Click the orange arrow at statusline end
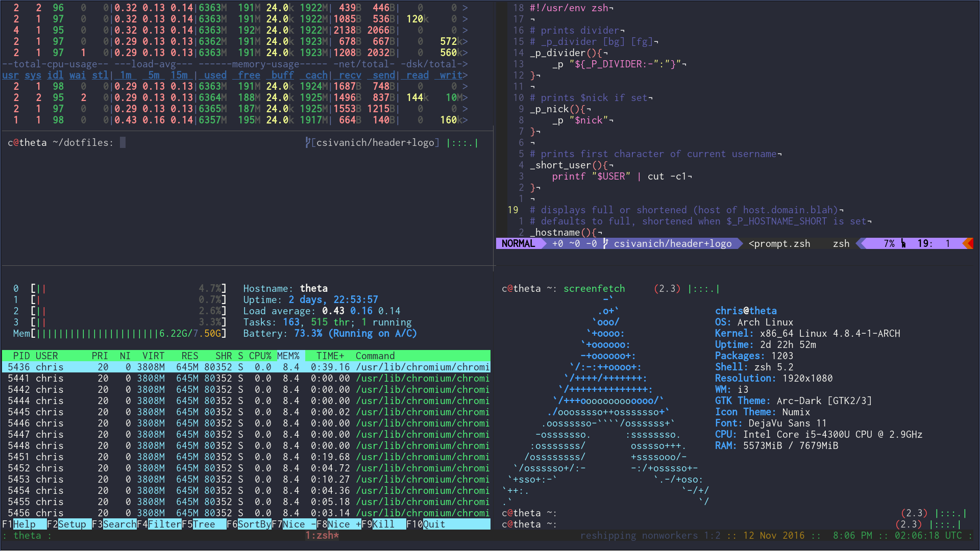This screenshot has width=980, height=551. [x=968, y=243]
